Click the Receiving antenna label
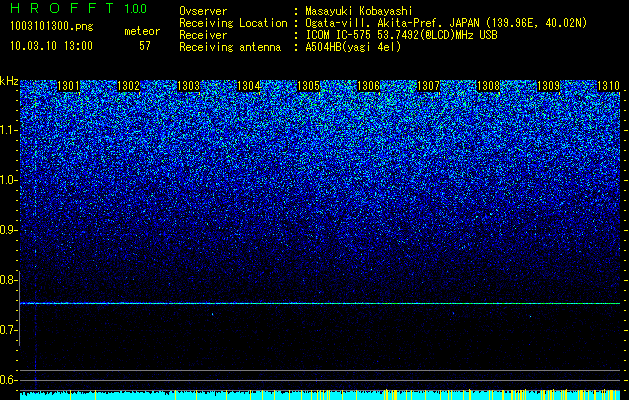Viewport: 629px width, 400px height. [x=230, y=47]
